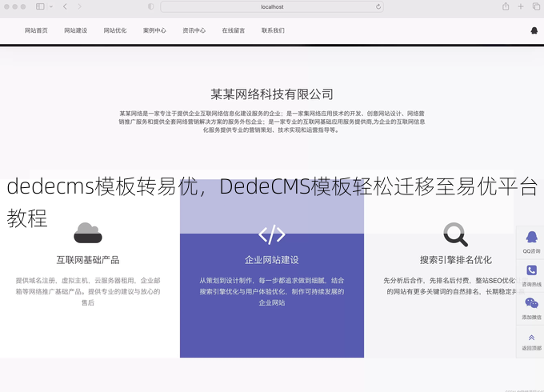Open a new tab with the plus icon
Image resolution: width=544 pixels, height=392 pixels.
tap(521, 6)
